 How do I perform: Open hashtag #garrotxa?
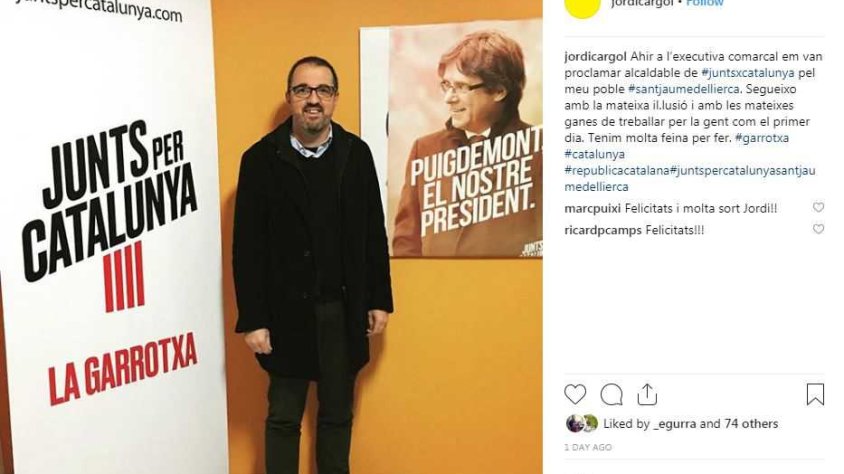click(762, 138)
